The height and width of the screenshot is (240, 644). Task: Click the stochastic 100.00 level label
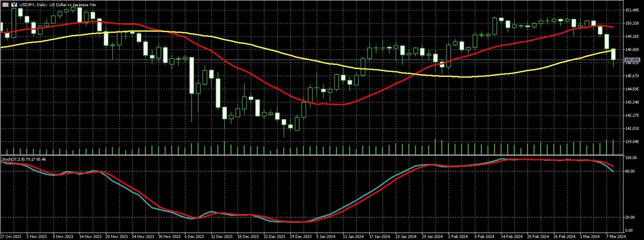[631, 158]
